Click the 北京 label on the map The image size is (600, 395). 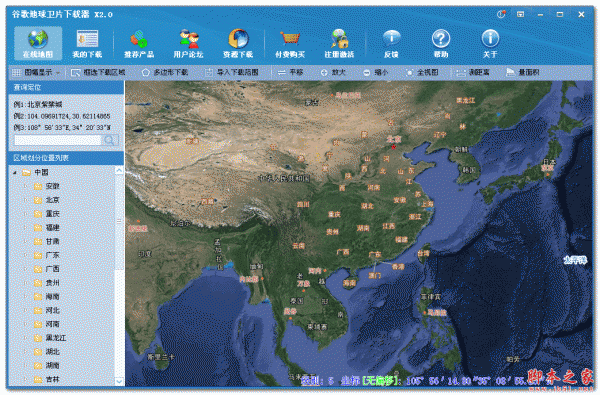(394, 139)
